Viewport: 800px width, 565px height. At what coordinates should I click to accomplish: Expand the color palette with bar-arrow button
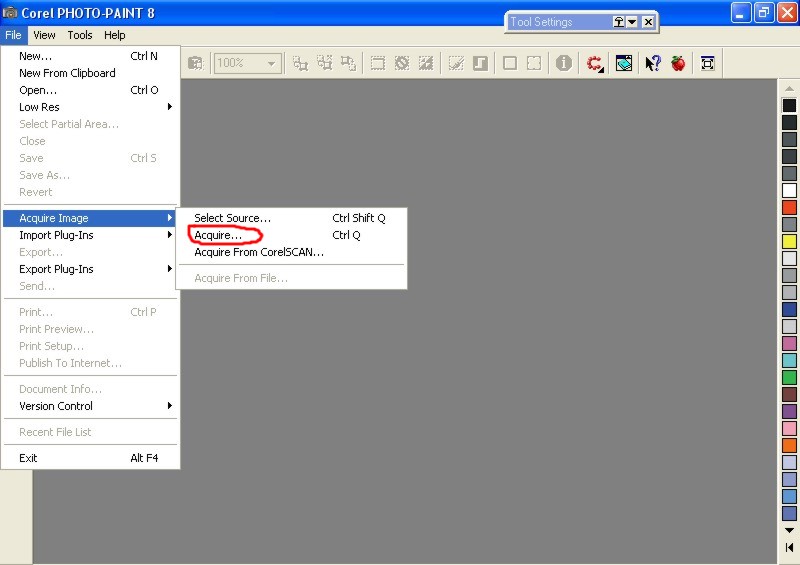(x=789, y=548)
